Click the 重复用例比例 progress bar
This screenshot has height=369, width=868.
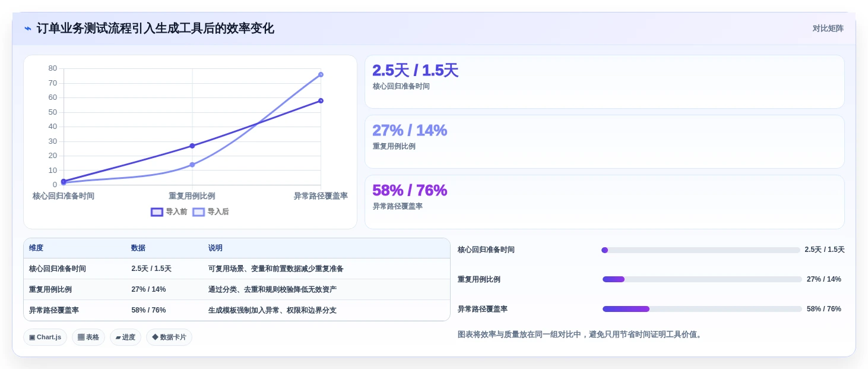(702, 279)
